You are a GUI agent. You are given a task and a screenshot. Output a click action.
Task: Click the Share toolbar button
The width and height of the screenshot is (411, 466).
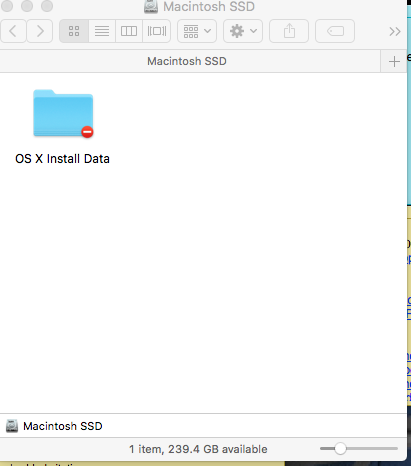tap(289, 31)
